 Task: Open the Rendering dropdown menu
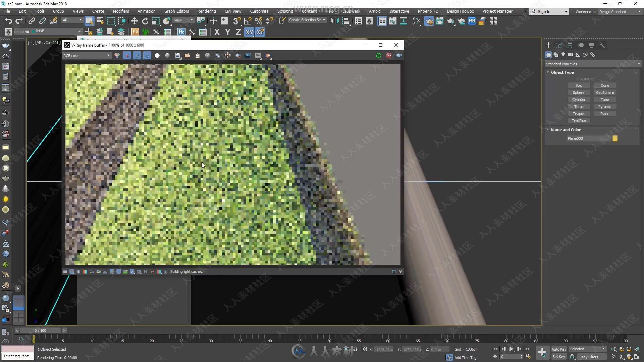point(206,11)
